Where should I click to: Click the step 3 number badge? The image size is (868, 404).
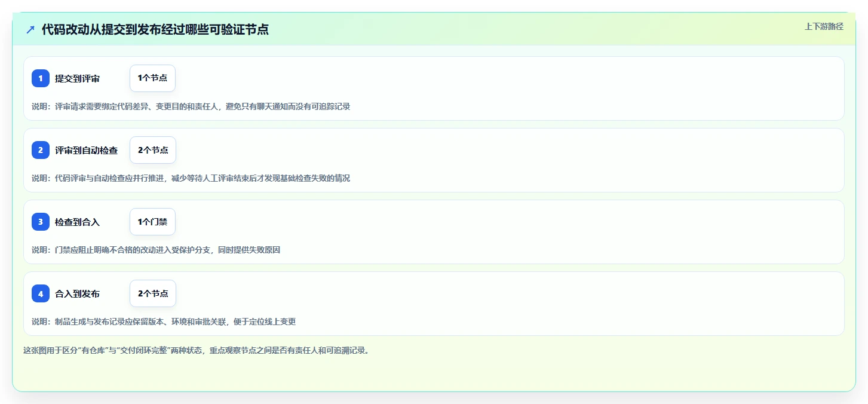[x=41, y=222]
